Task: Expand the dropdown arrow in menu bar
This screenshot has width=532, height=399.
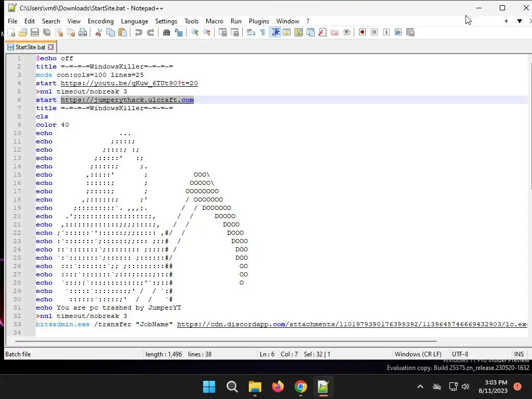Action: point(520,21)
